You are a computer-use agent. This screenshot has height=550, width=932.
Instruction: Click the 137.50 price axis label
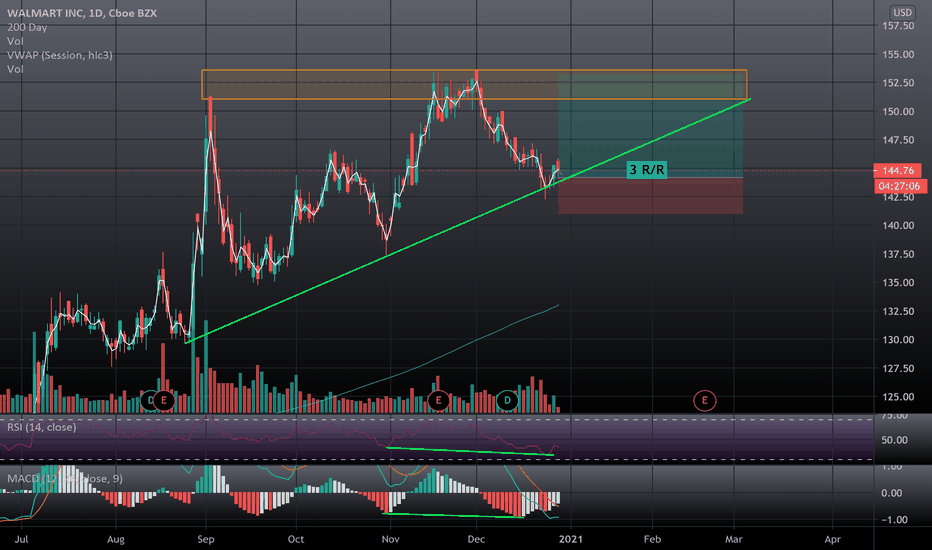point(898,254)
